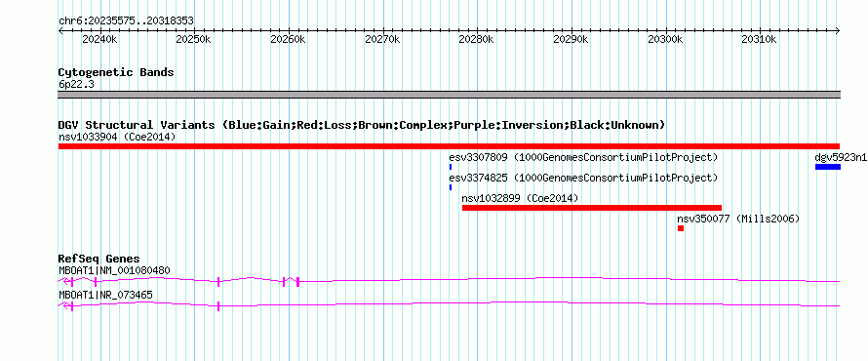Viewport: 868px width, 361px height.
Task: Select the nsv1032899 red loss bar
Action: (x=592, y=208)
